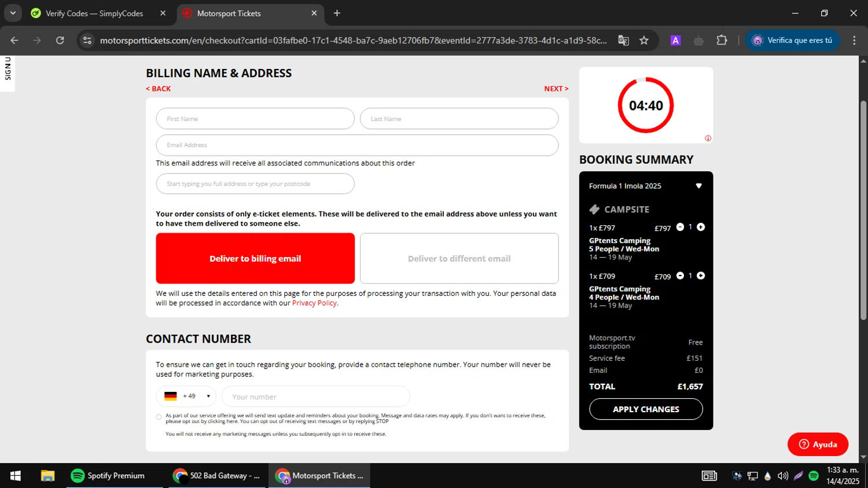Click the CAMPSITE ticket icon
The height and width of the screenshot is (488, 868).
(594, 210)
